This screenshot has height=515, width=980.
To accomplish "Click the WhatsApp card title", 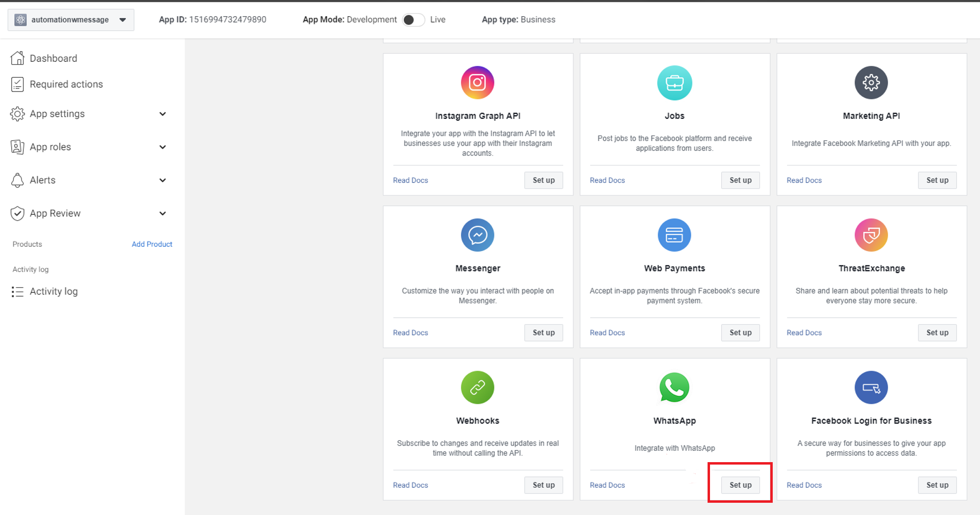I will click(674, 421).
